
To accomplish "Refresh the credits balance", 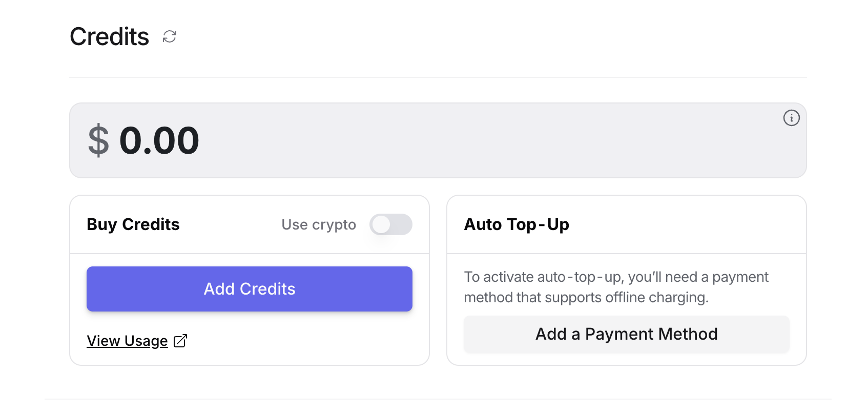I will pyautogui.click(x=170, y=37).
